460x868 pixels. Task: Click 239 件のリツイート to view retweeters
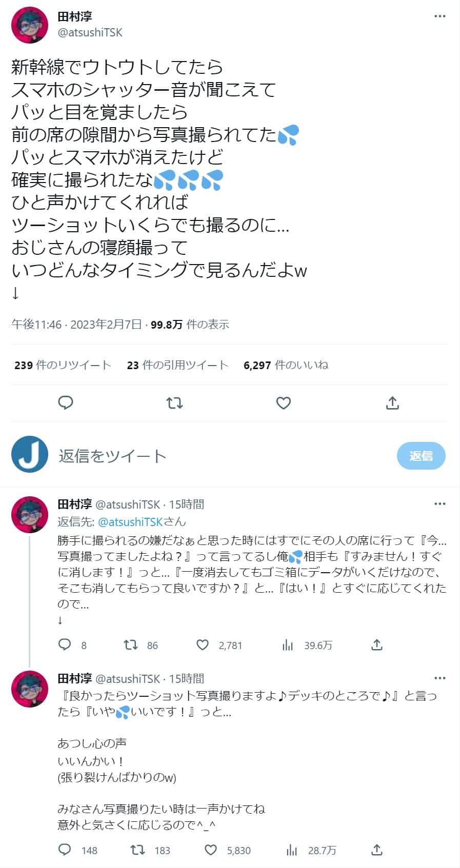pyautogui.click(x=62, y=365)
